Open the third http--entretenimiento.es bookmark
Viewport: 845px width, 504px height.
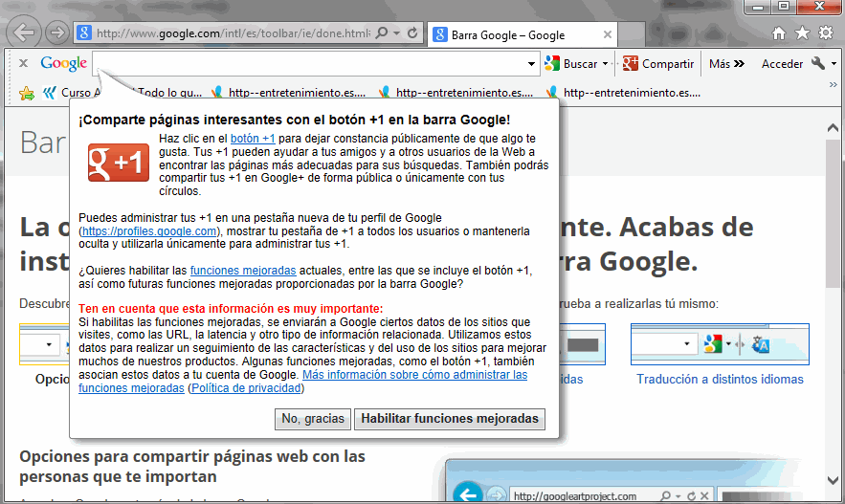click(624, 93)
